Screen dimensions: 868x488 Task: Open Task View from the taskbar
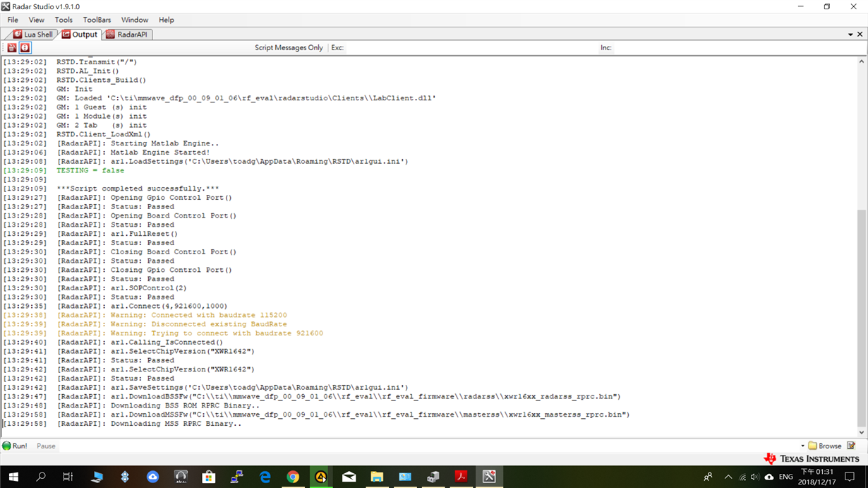click(x=68, y=477)
